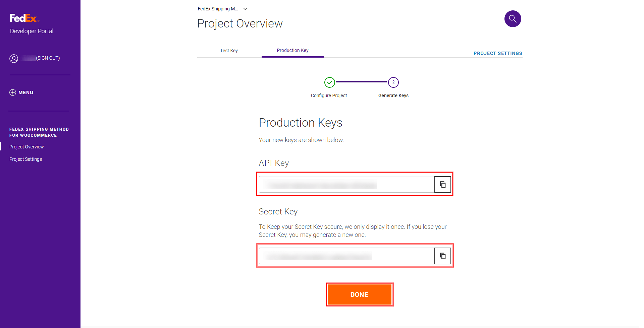644x328 pixels.
Task: Select the Production Key tab
Action: click(x=292, y=51)
